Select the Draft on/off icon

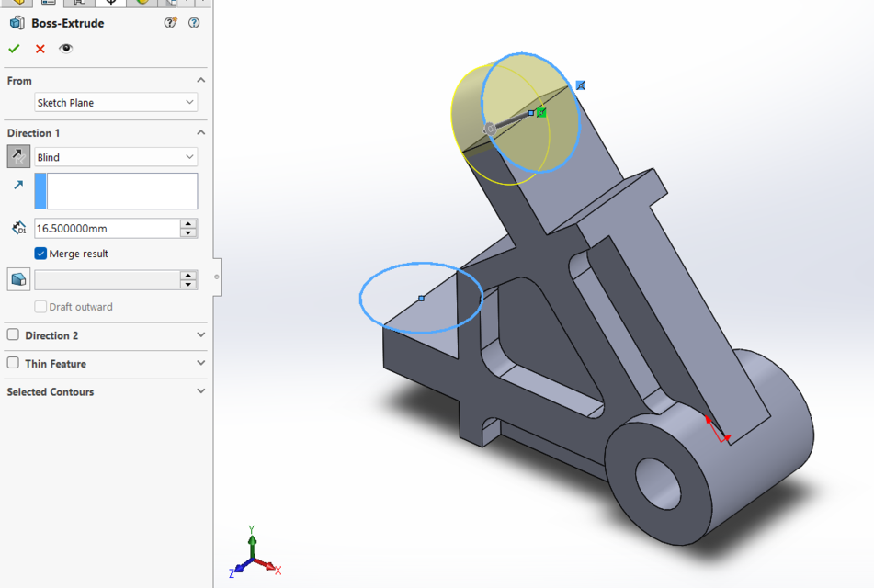[18, 278]
